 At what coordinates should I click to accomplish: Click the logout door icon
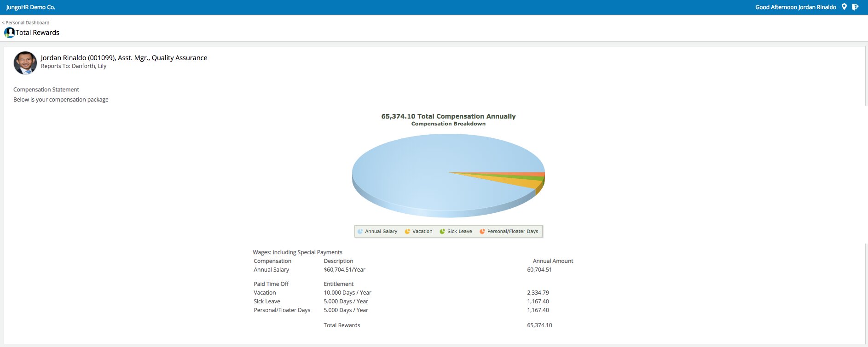[855, 7]
